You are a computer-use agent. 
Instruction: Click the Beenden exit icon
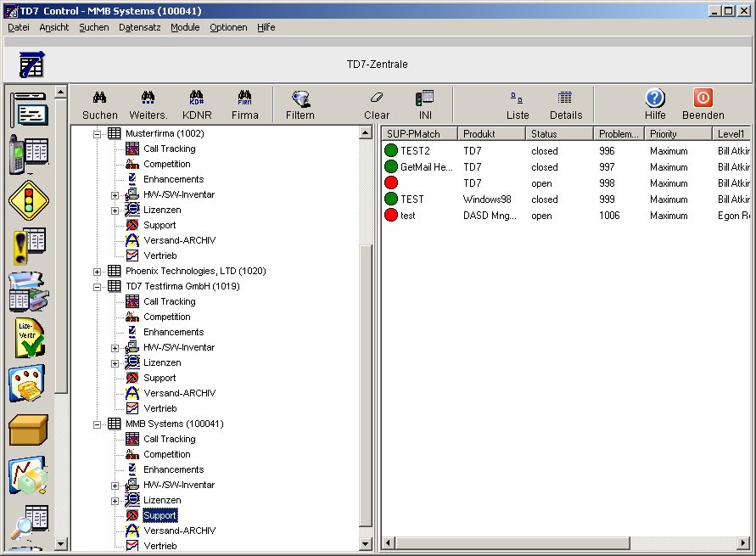click(x=703, y=98)
